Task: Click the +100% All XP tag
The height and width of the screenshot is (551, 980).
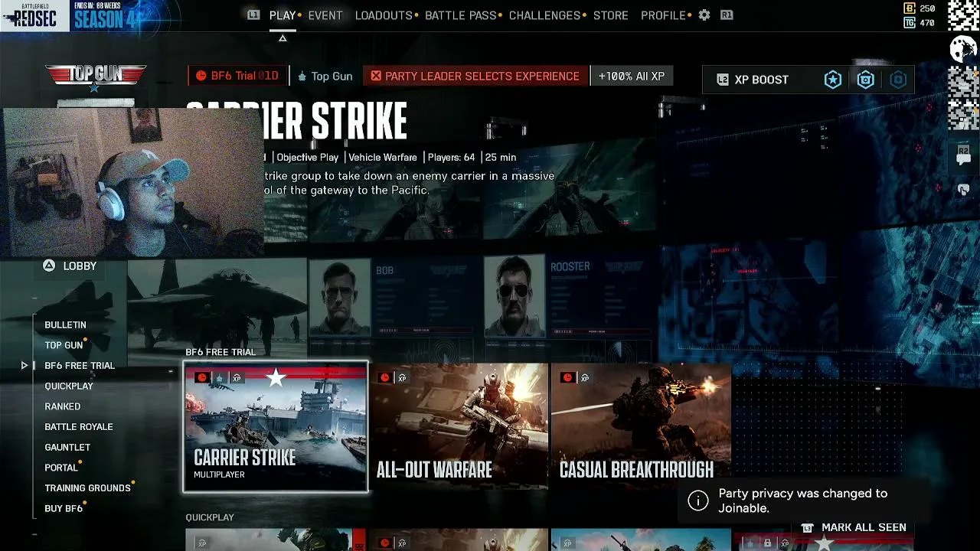Action: (x=632, y=76)
